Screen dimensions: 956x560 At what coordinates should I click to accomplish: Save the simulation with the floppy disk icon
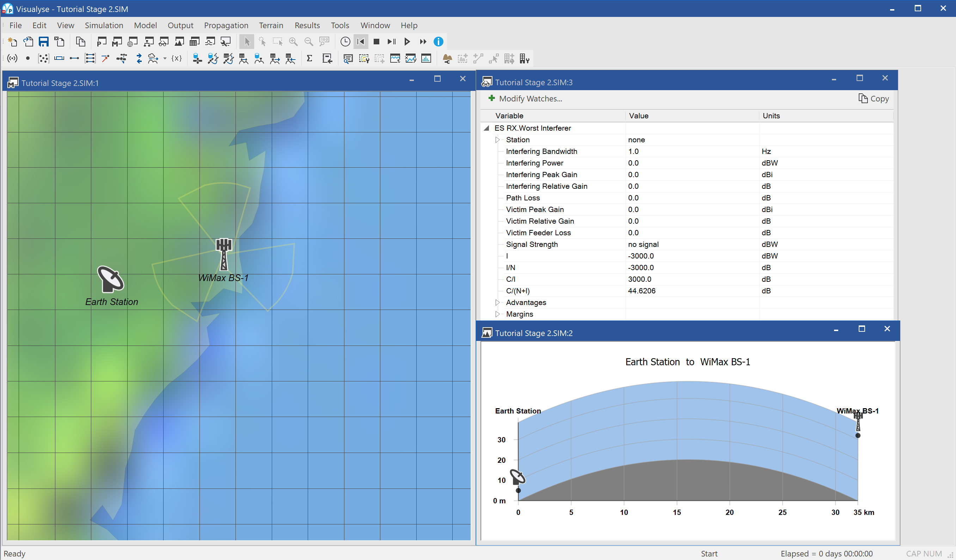click(44, 41)
